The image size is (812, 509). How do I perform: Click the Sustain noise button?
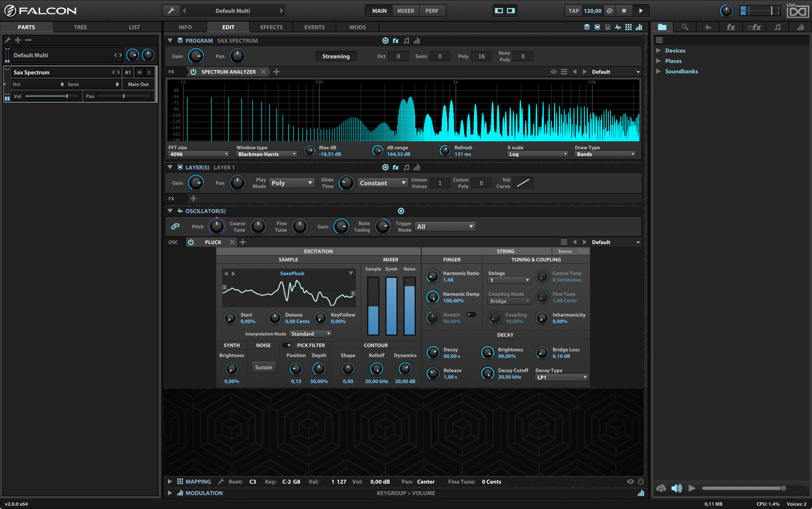click(263, 368)
